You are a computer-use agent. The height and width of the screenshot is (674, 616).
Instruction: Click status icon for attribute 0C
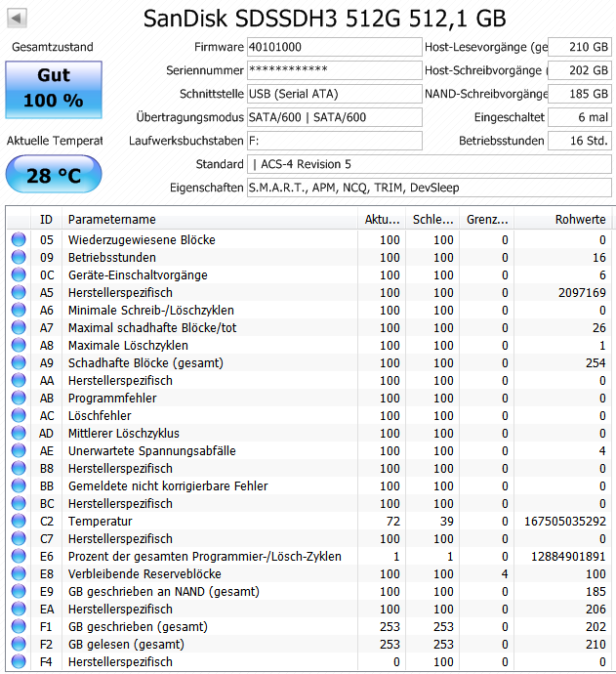pyautogui.click(x=19, y=274)
